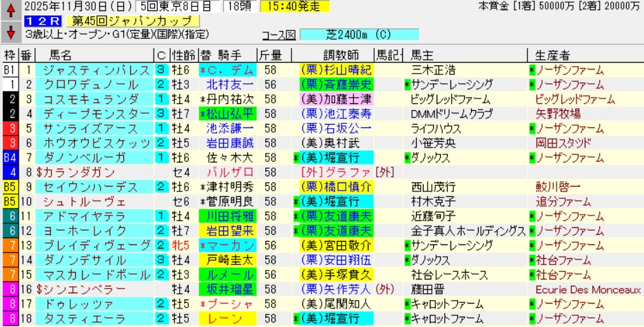The height and width of the screenshot is (327, 644).
Task: Click the 斤量 column header
Action: click(x=269, y=56)
